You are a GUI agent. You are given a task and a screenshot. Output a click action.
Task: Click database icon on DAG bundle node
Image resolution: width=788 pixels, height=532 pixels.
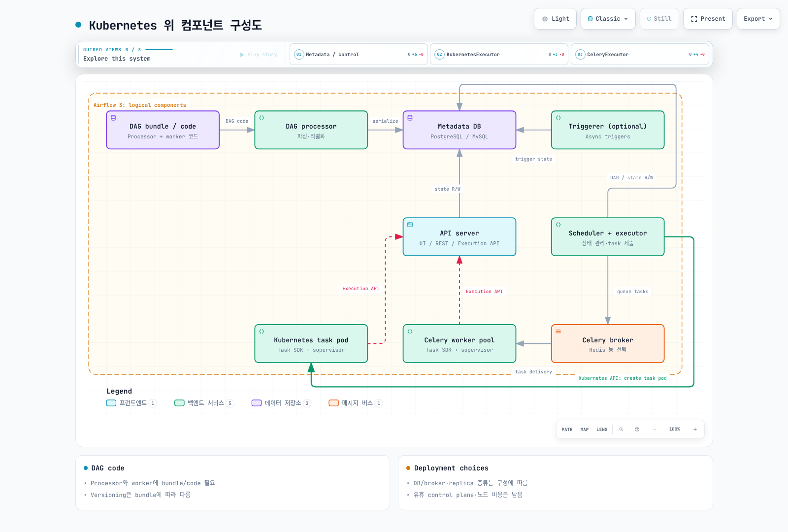pyautogui.click(x=113, y=118)
